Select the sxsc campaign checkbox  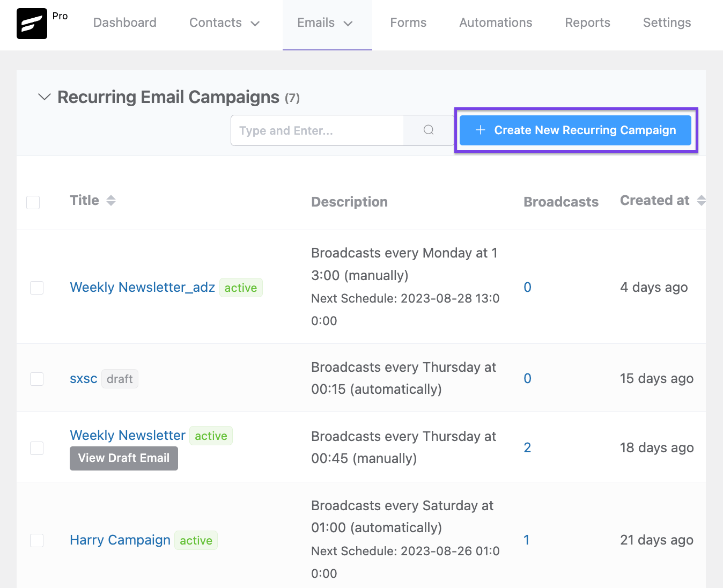[x=37, y=379]
